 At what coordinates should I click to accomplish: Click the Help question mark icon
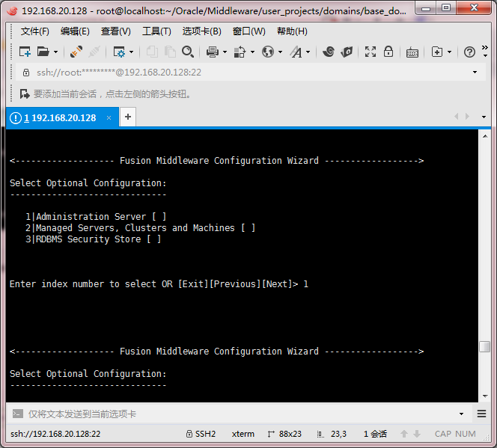click(x=469, y=52)
